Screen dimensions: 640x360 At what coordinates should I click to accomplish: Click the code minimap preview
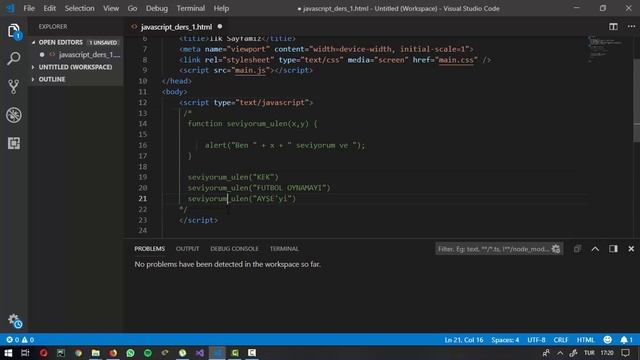pyautogui.click(x=606, y=48)
